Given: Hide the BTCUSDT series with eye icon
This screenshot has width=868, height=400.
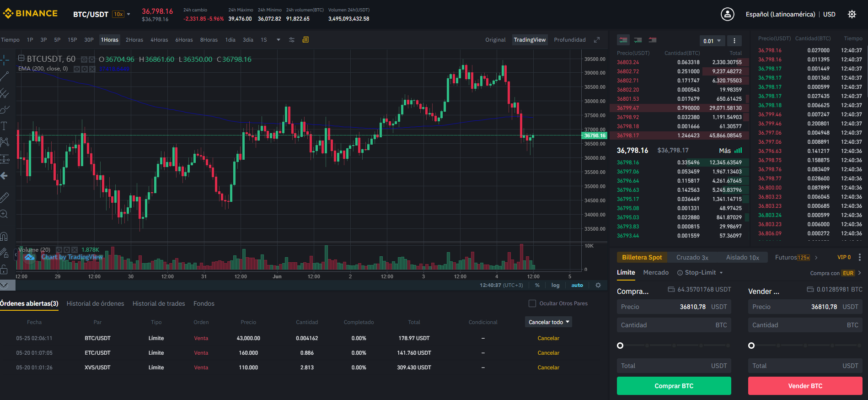Looking at the screenshot, I should click(x=84, y=59).
